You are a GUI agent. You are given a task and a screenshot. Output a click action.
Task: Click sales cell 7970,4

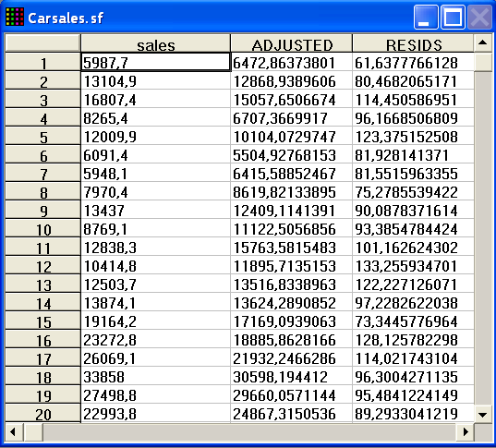155,191
